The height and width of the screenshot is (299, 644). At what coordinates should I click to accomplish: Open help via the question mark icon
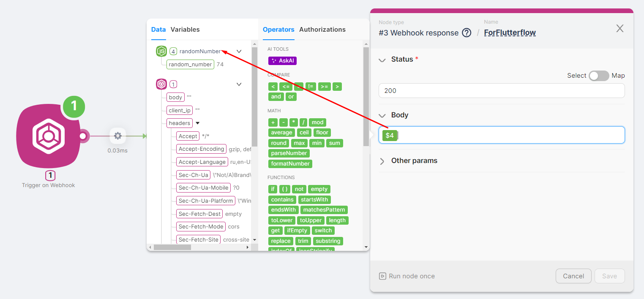pyautogui.click(x=466, y=32)
